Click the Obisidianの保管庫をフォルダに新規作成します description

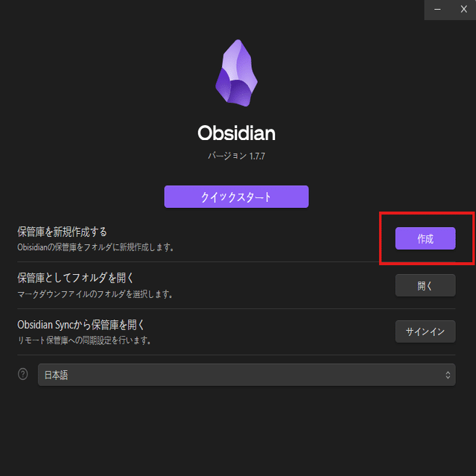tap(95, 247)
